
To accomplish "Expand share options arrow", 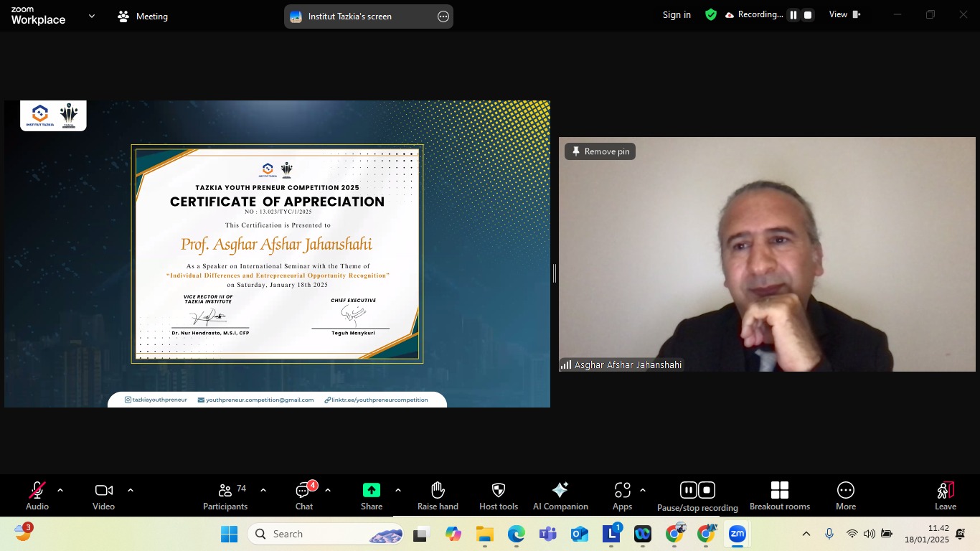I will coord(398,490).
